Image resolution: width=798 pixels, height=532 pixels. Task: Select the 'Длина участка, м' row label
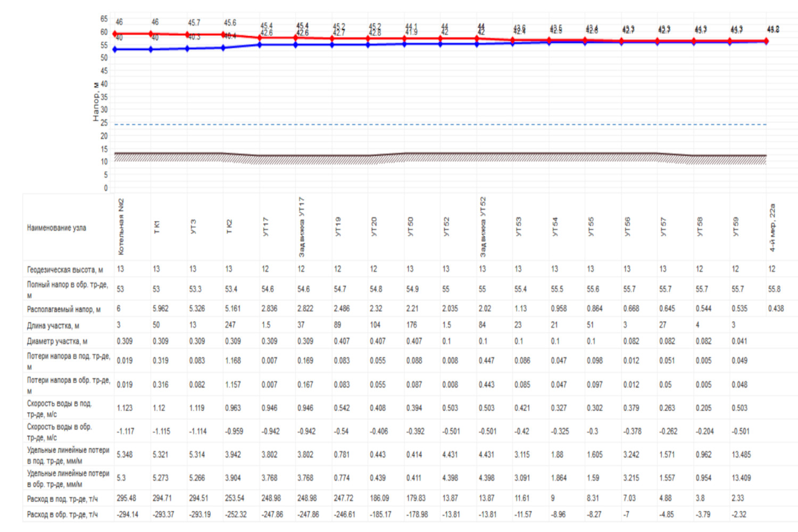(x=53, y=326)
